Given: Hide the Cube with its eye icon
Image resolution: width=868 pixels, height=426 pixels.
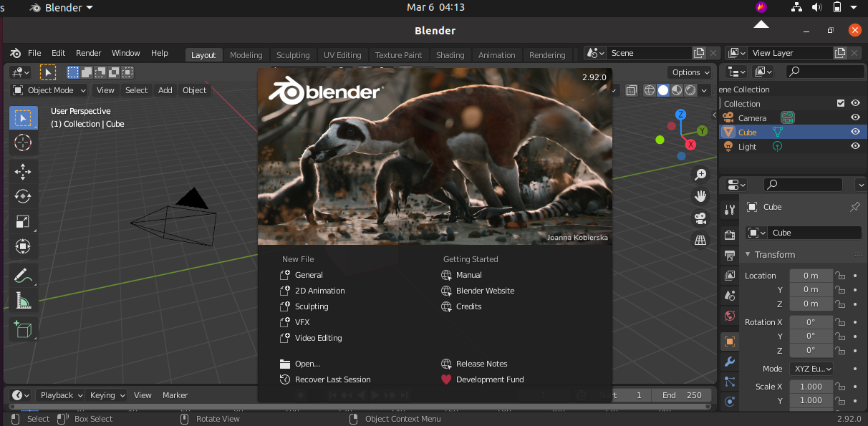Looking at the screenshot, I should (x=855, y=132).
